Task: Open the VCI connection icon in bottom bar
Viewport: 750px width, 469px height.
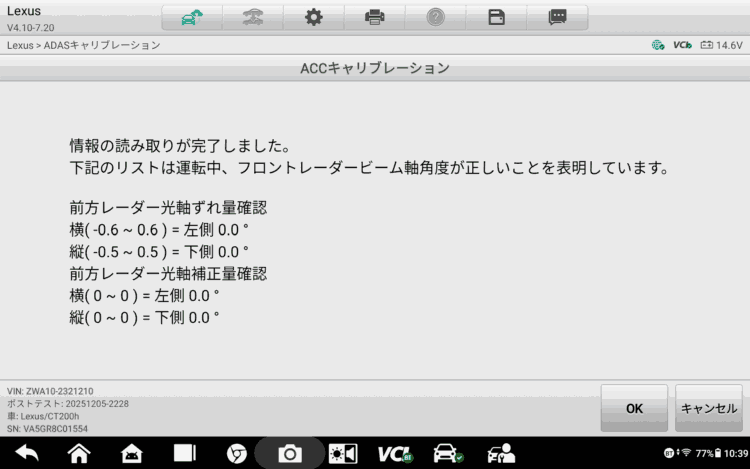Action: 395,453
